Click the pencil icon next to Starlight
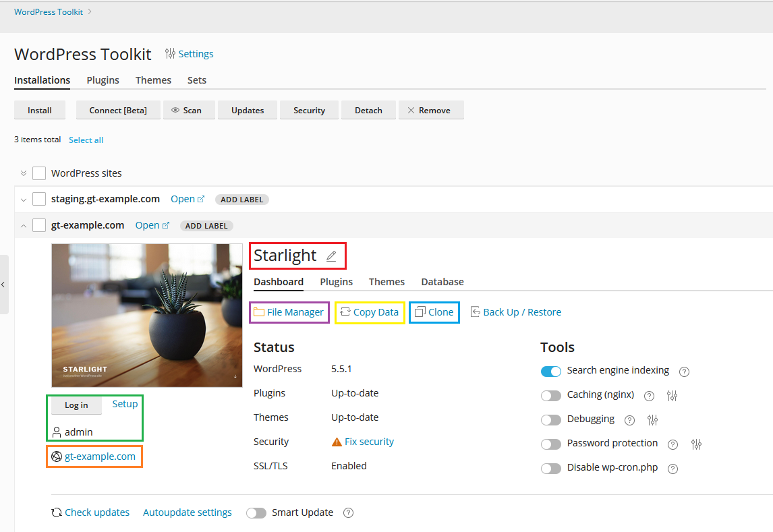Viewport: 773px width, 532px height. (x=331, y=256)
